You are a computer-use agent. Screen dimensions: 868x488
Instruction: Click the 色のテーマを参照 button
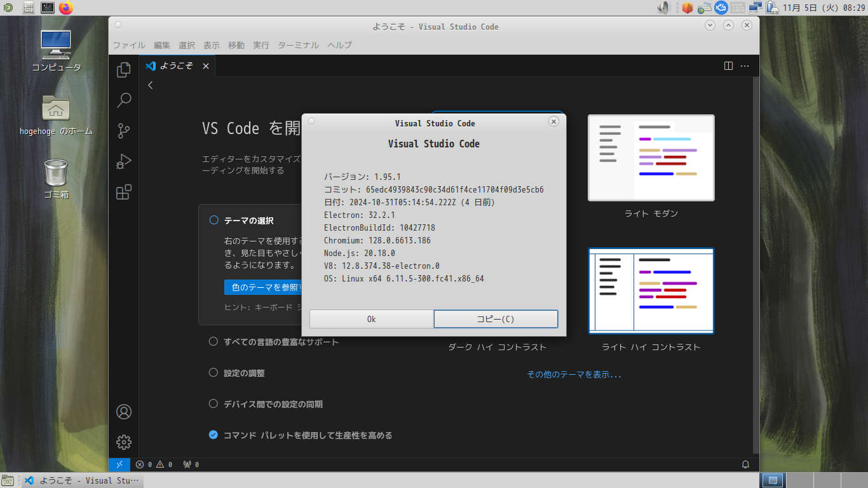(263, 287)
